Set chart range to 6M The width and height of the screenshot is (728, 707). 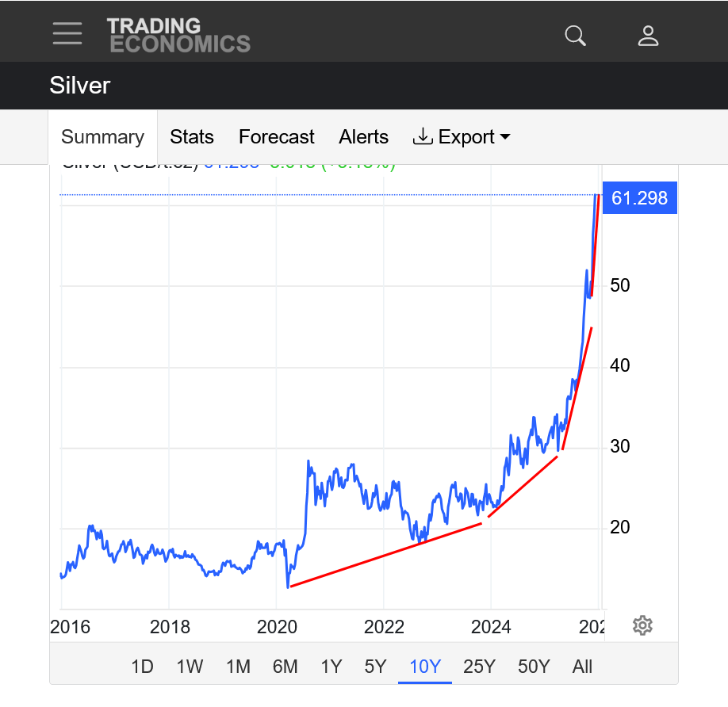pos(285,667)
